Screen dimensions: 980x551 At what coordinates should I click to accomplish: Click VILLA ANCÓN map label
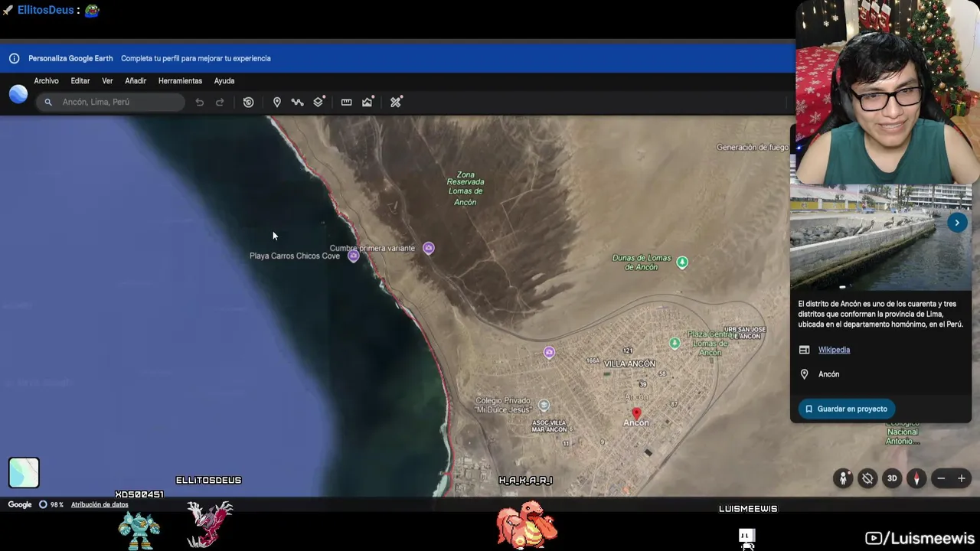pos(629,364)
